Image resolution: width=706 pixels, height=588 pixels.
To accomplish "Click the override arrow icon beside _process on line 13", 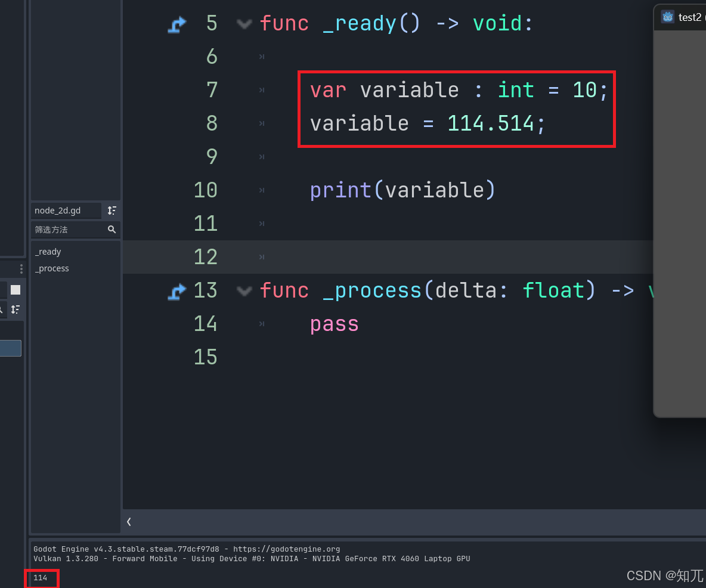I will [176, 290].
